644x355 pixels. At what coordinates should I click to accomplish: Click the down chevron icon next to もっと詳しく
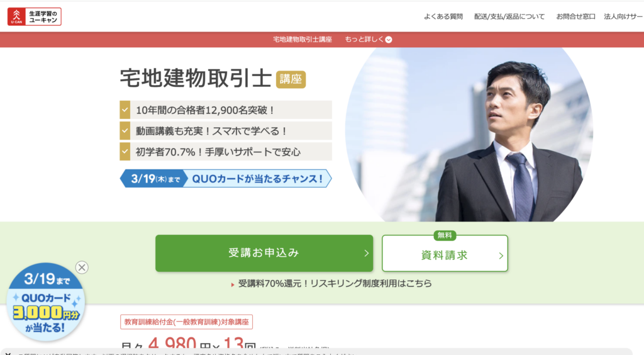(x=389, y=40)
